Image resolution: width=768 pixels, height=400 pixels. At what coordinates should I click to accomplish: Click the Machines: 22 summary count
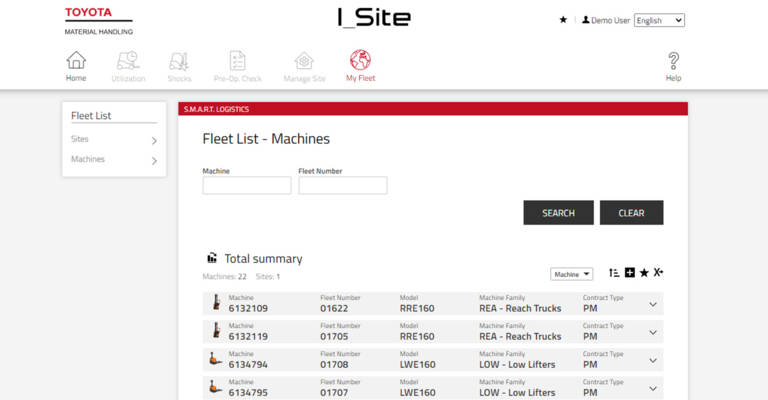coord(224,277)
